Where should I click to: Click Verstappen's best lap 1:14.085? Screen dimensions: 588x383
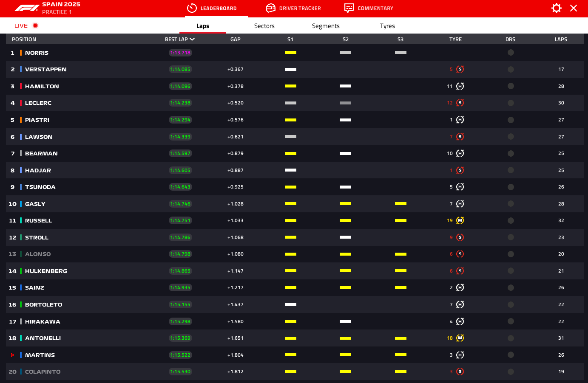[x=180, y=69]
